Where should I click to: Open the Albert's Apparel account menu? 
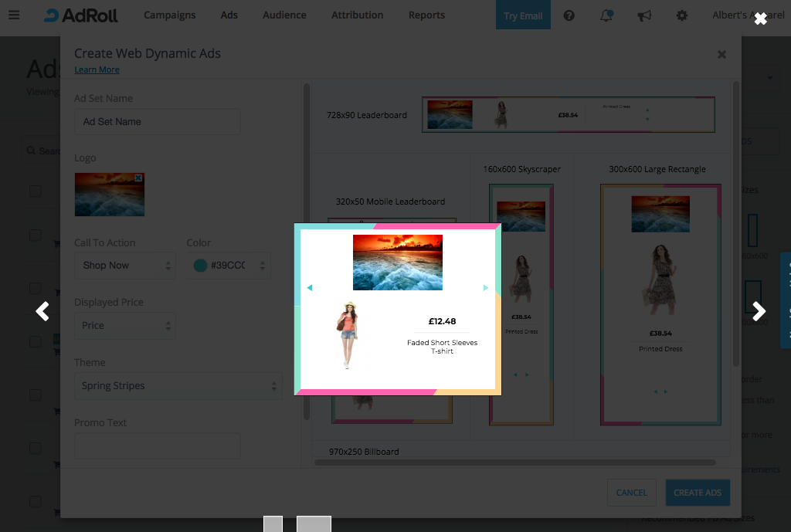[749, 15]
